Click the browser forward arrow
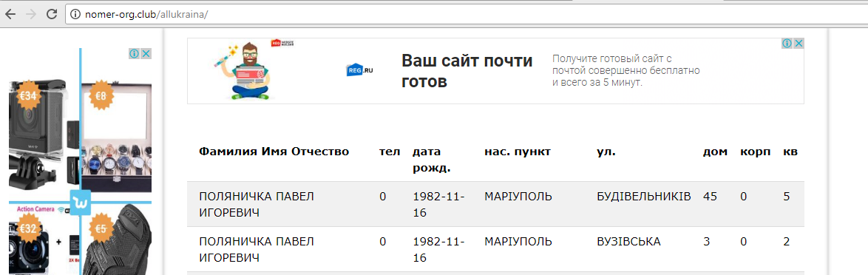868x275 pixels. tap(31, 14)
